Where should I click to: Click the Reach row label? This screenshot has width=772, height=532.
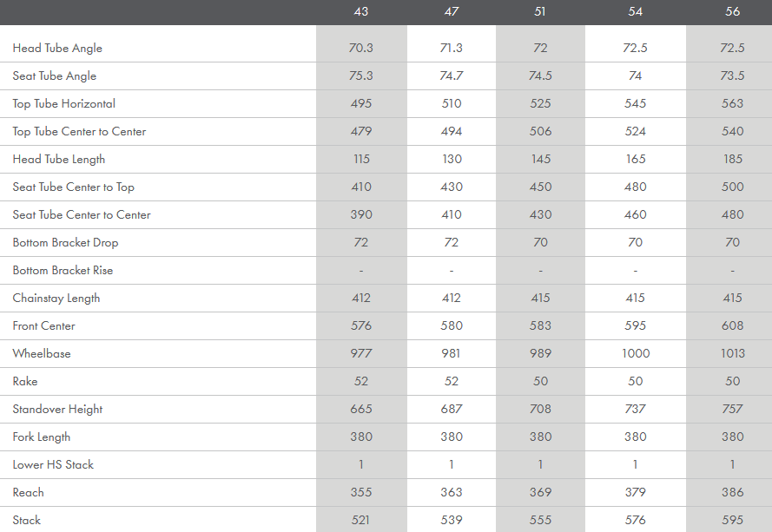(29, 493)
